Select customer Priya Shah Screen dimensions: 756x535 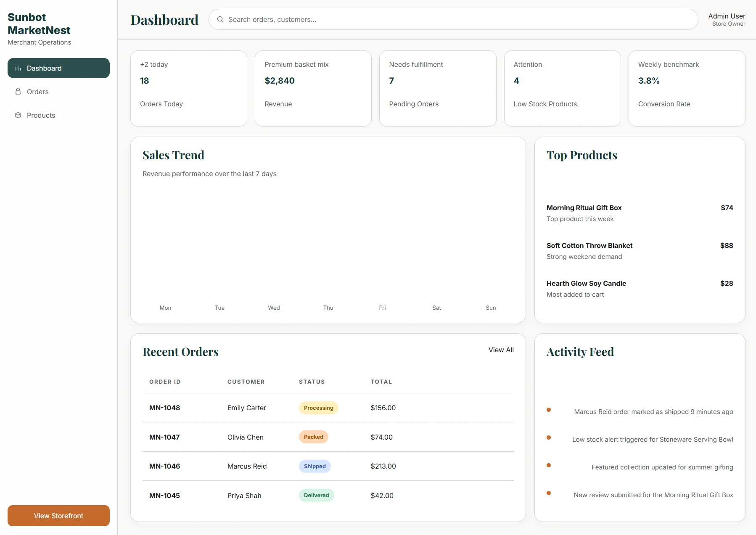[244, 495]
